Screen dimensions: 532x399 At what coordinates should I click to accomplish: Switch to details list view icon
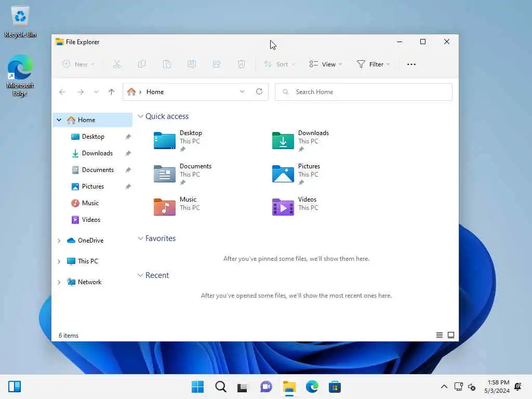click(x=440, y=335)
